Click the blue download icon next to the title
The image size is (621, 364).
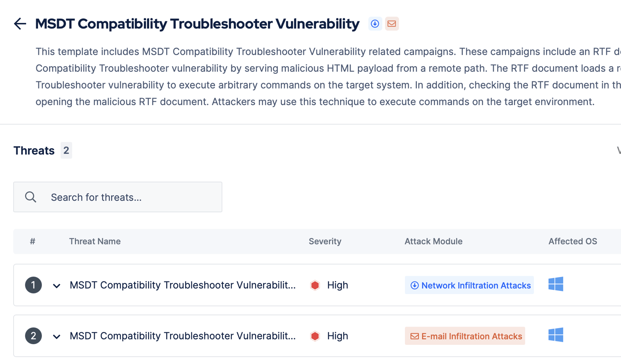pyautogui.click(x=375, y=24)
